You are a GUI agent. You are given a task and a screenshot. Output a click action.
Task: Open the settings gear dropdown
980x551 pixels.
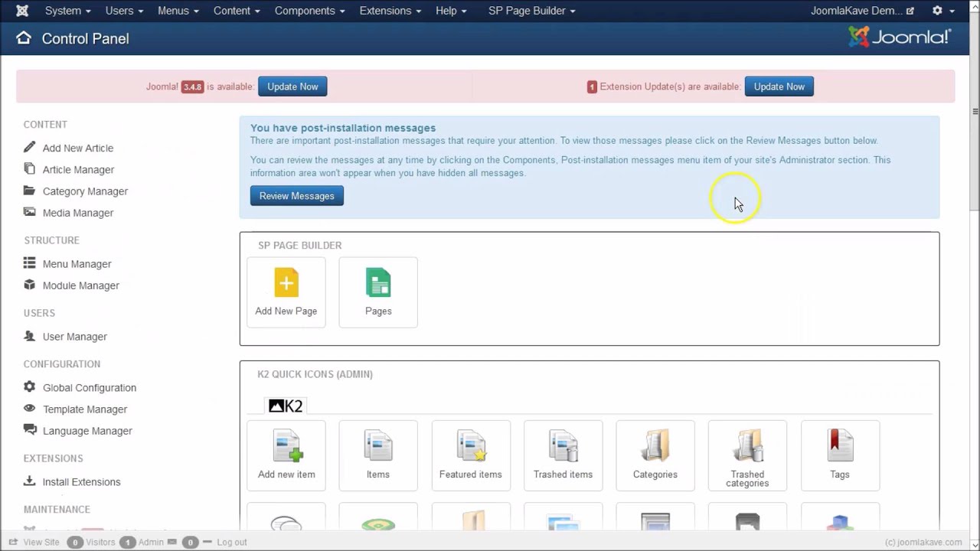coord(942,11)
